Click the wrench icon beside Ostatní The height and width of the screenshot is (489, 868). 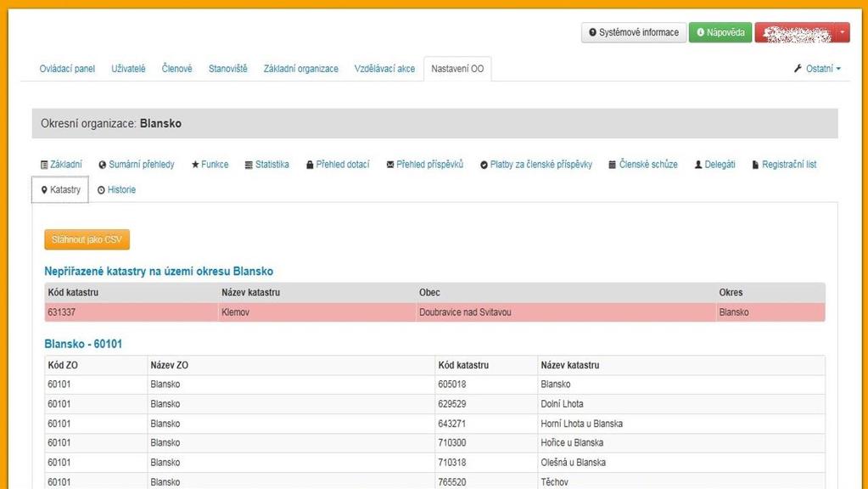click(x=798, y=69)
